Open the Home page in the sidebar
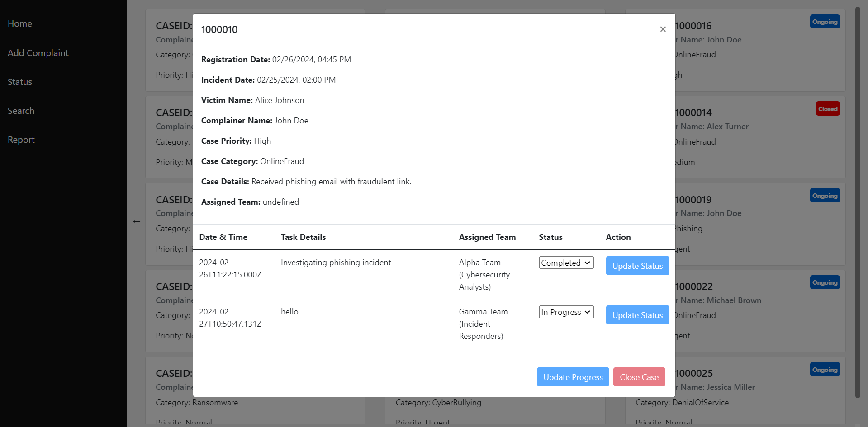Image resolution: width=868 pixels, height=427 pixels. pyautogui.click(x=20, y=23)
